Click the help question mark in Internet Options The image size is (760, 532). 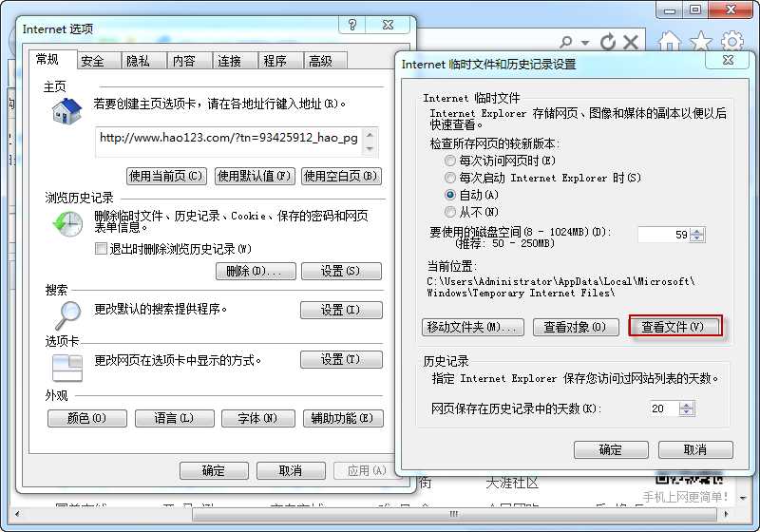pos(352,25)
